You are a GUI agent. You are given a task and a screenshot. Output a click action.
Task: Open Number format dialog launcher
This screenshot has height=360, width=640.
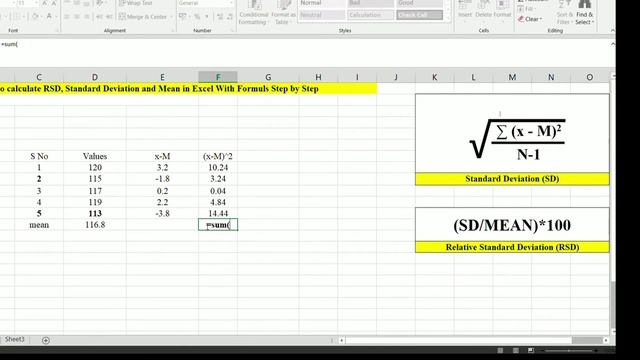tap(232, 31)
